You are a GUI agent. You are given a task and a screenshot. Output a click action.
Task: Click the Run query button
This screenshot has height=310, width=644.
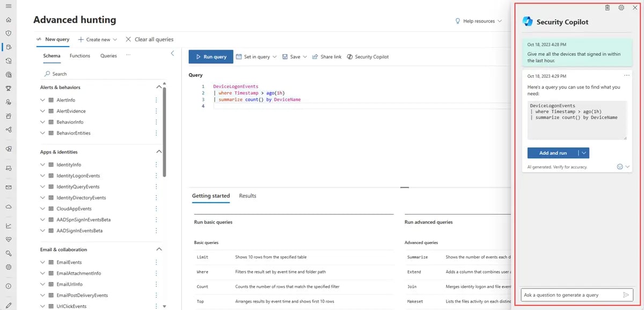click(209, 56)
